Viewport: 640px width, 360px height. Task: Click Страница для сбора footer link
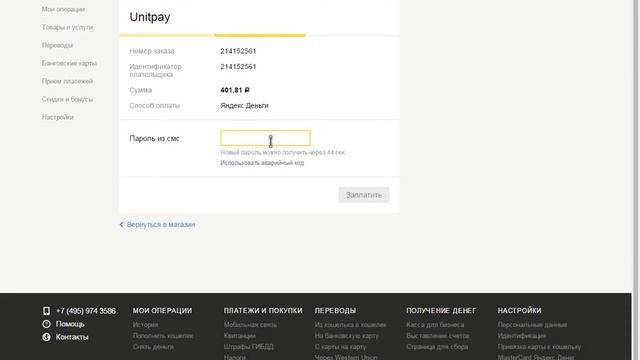click(437, 347)
